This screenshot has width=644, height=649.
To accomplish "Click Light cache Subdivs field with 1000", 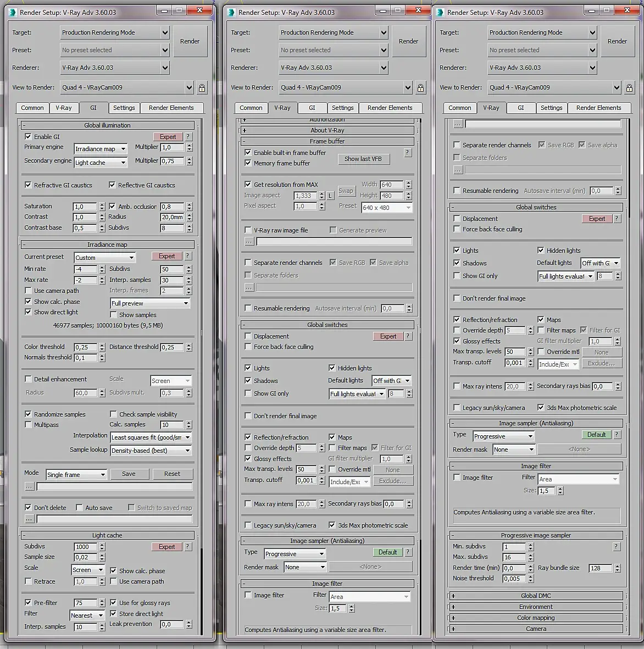I will (x=86, y=547).
